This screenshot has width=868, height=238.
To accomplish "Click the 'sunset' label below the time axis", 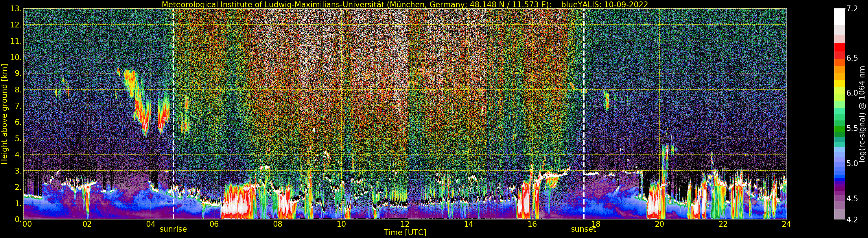I will 583,229.
